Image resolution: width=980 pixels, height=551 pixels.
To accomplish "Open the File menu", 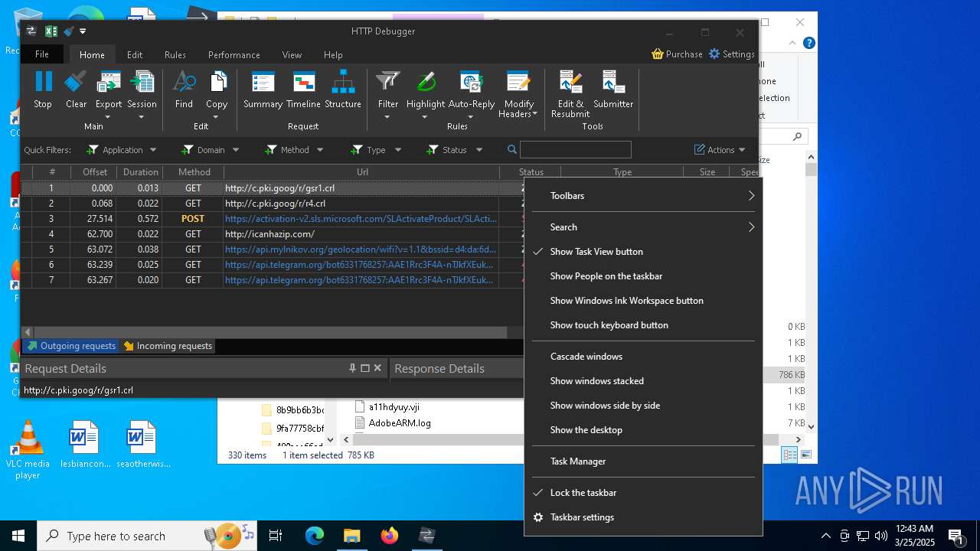I will [42, 54].
